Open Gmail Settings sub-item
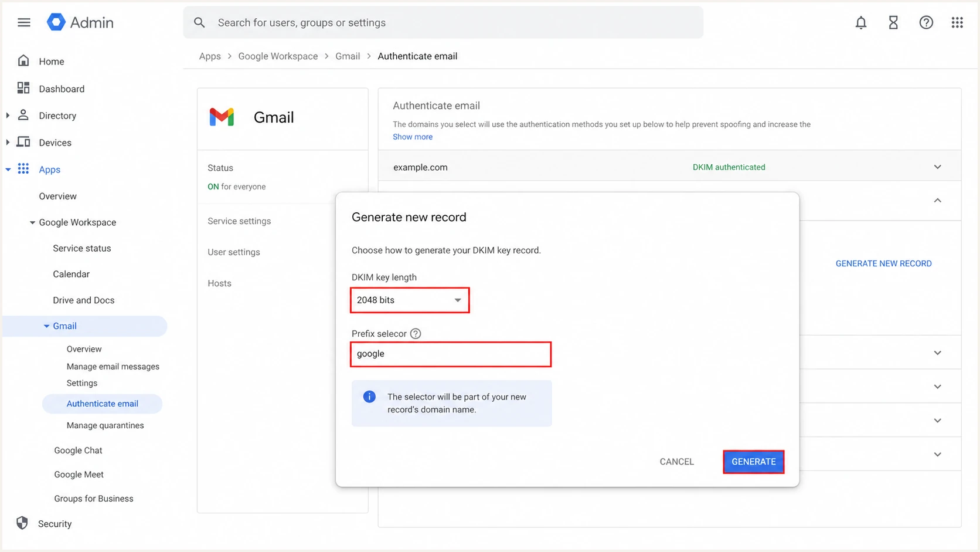Viewport: 980px width, 552px height. [x=82, y=383]
